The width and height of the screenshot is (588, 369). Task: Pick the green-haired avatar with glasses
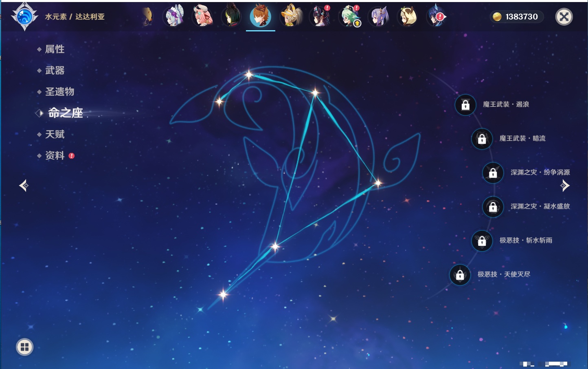350,16
